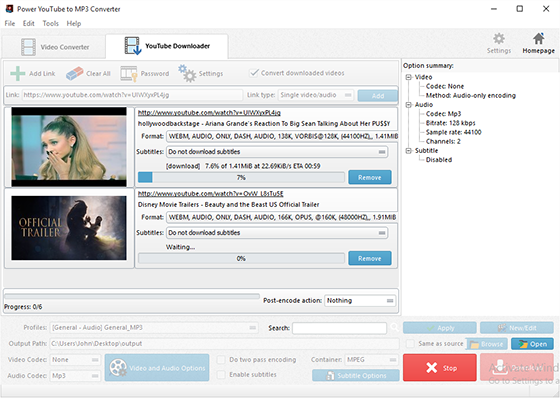Click Format field of Beauty and the Beast
Viewport: 560px width, 398px height.
click(x=282, y=217)
